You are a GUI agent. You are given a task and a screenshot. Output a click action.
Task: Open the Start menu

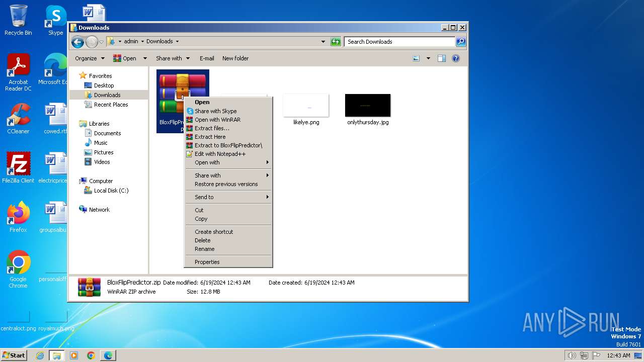[x=14, y=355]
